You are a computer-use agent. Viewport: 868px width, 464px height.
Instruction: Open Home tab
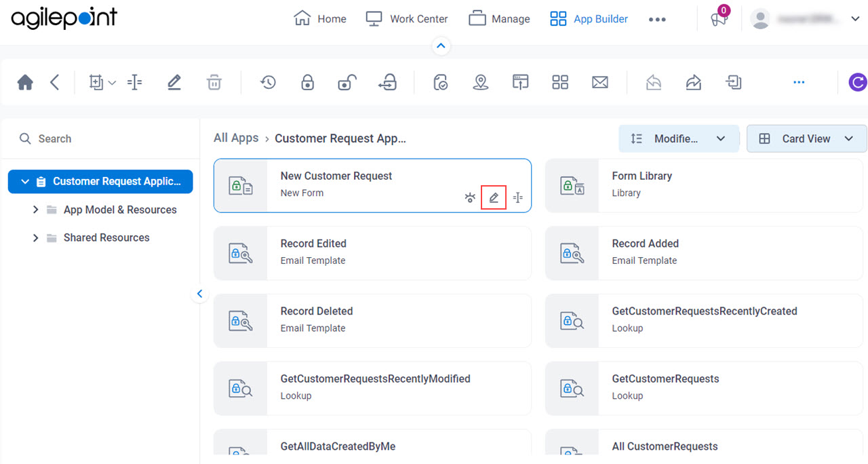(x=320, y=19)
